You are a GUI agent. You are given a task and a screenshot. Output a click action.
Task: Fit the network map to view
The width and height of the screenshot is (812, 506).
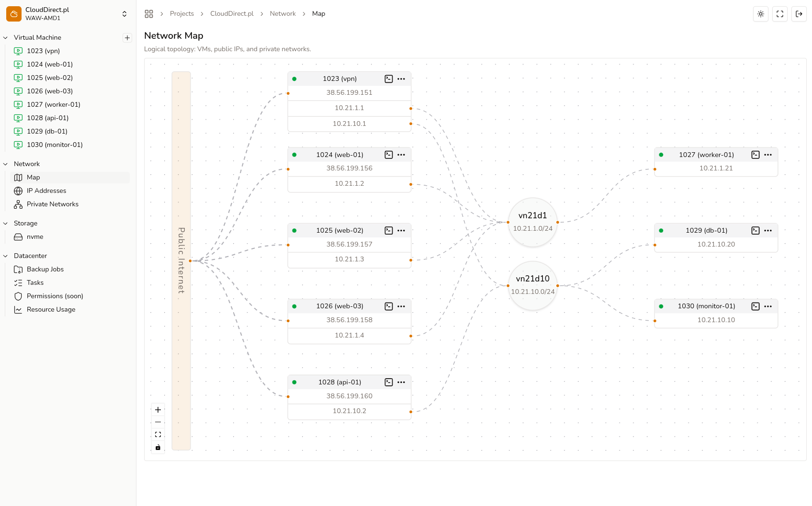pos(158,434)
